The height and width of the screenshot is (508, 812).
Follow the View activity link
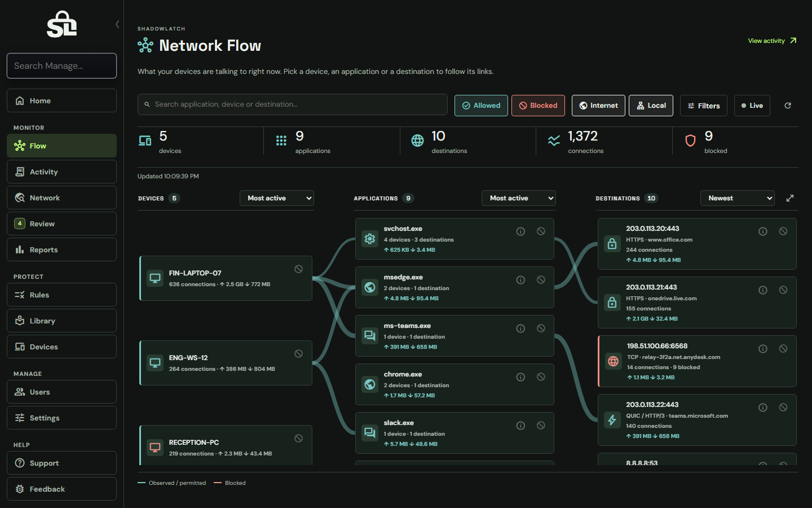tap(772, 41)
